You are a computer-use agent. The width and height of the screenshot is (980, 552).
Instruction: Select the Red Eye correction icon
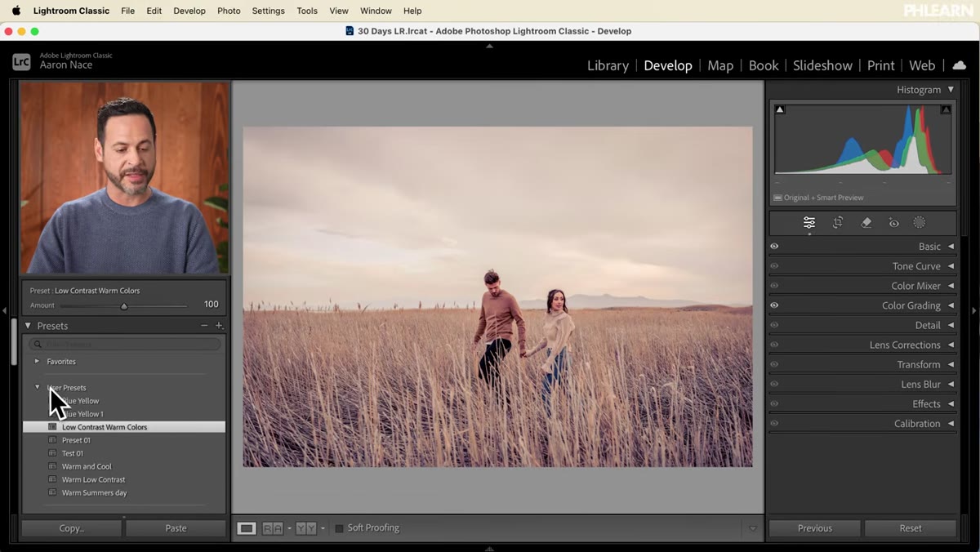coord(894,223)
